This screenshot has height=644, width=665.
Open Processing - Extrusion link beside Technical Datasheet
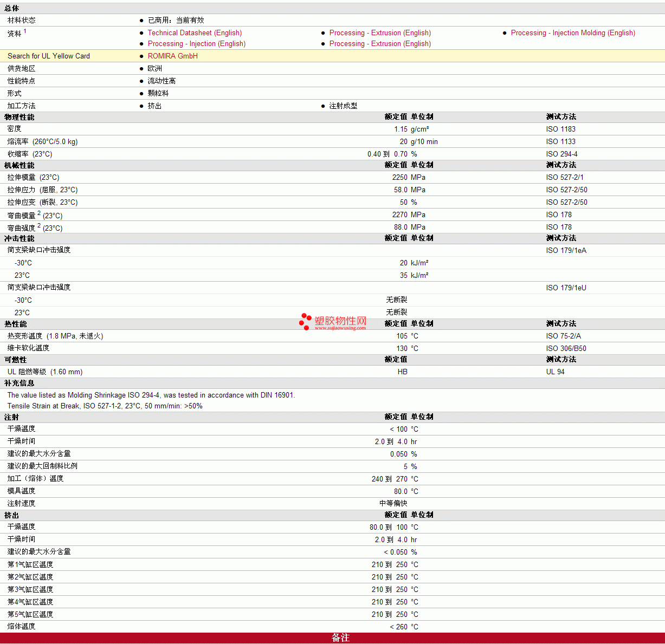click(x=380, y=33)
